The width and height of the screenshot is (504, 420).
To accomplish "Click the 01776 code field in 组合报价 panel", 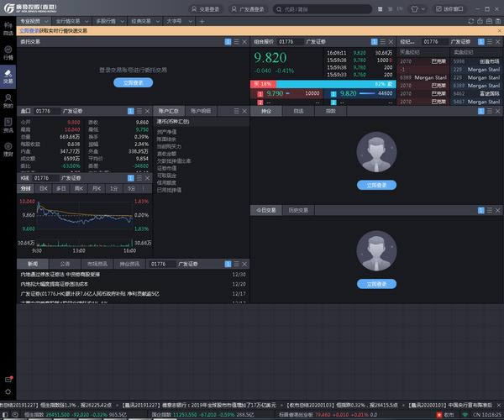I will [x=291, y=42].
